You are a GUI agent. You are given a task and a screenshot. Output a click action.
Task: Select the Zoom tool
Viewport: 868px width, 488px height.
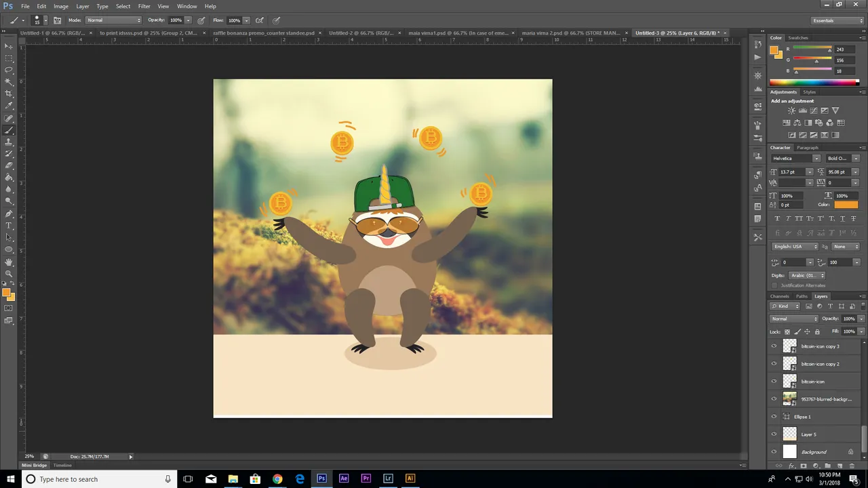tap(9, 273)
